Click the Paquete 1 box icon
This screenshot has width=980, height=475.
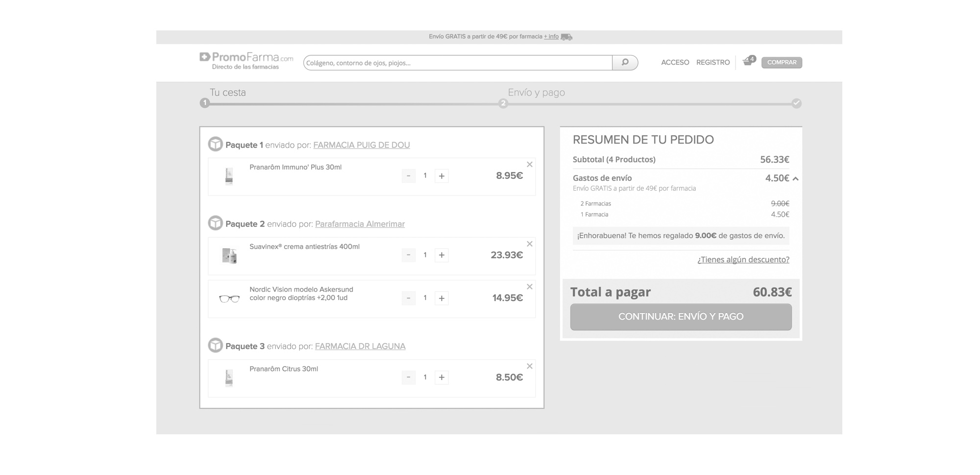215,144
